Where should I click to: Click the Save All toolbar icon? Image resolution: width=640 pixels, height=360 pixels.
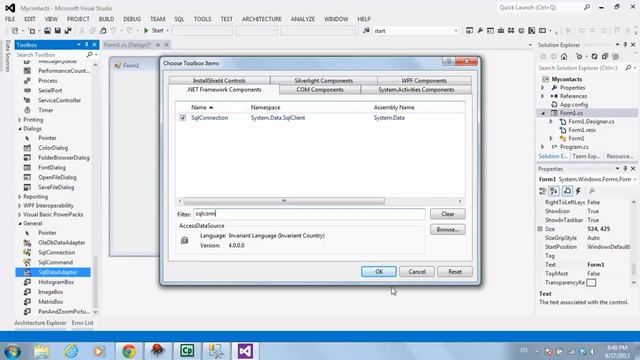[x=68, y=31]
